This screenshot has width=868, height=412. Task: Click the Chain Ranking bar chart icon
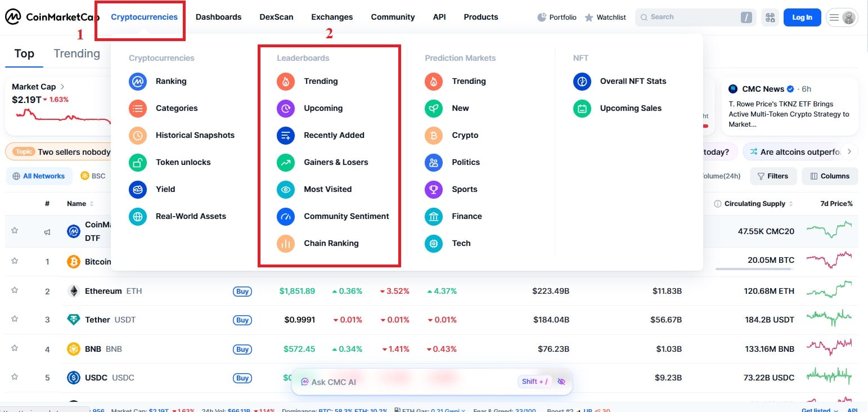(286, 243)
